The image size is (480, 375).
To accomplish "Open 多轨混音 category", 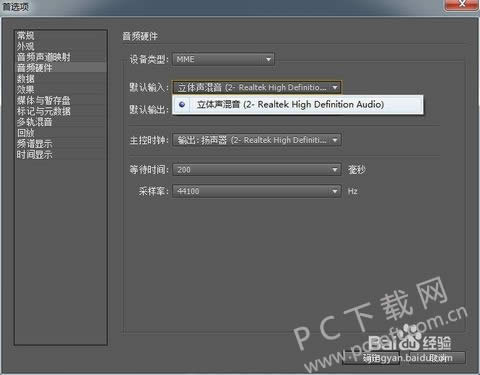I will [60, 122].
